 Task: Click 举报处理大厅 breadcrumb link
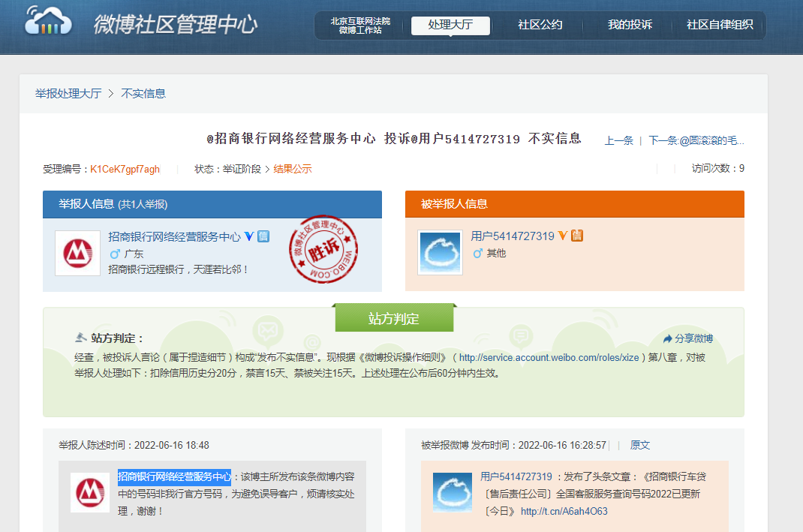pyautogui.click(x=68, y=94)
